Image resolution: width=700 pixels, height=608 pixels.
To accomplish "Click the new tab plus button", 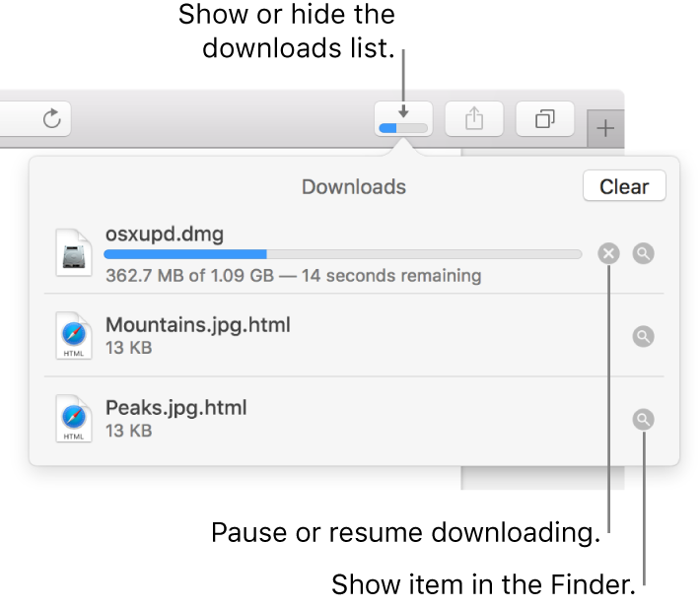I will [606, 128].
